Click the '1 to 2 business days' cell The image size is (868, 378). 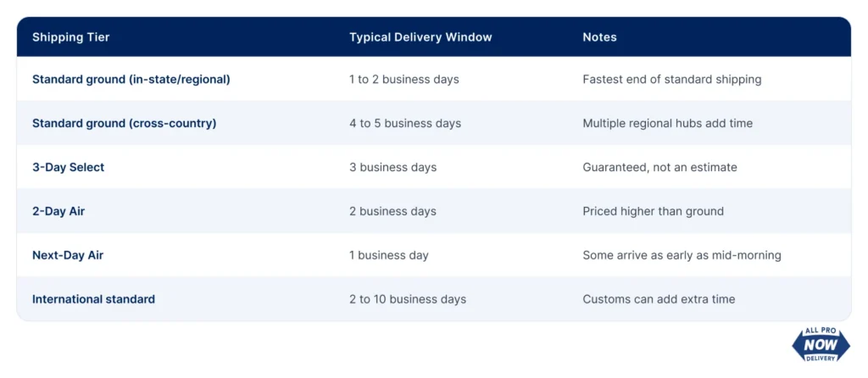(x=404, y=79)
